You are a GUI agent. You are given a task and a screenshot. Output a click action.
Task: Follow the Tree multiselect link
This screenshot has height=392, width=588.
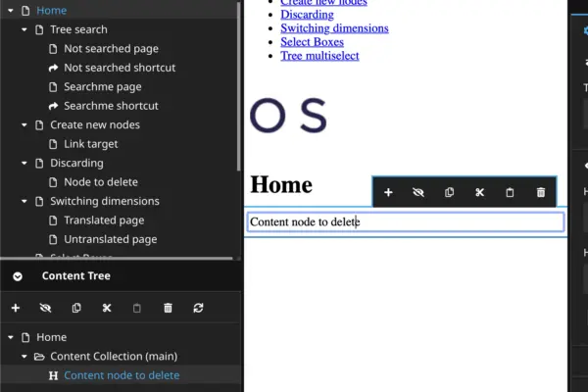(x=319, y=56)
